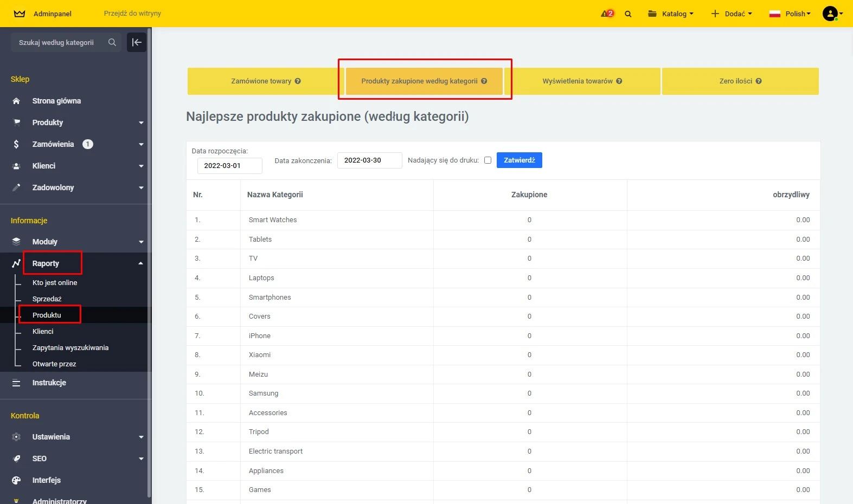Click the pencil icon beside Zadowolony
Screen dimensions: 853x504
click(16, 188)
